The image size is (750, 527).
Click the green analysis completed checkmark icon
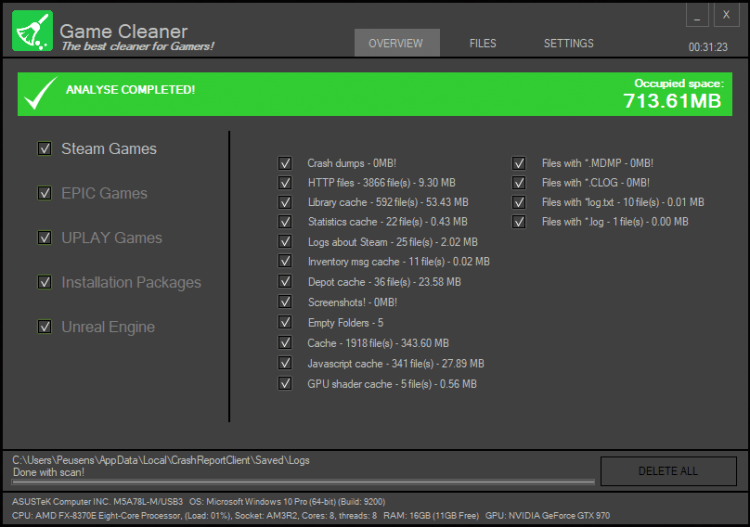(x=40, y=93)
